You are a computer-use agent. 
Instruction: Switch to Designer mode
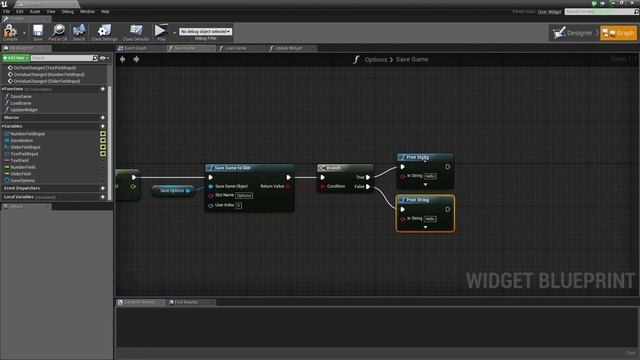[x=573, y=33]
